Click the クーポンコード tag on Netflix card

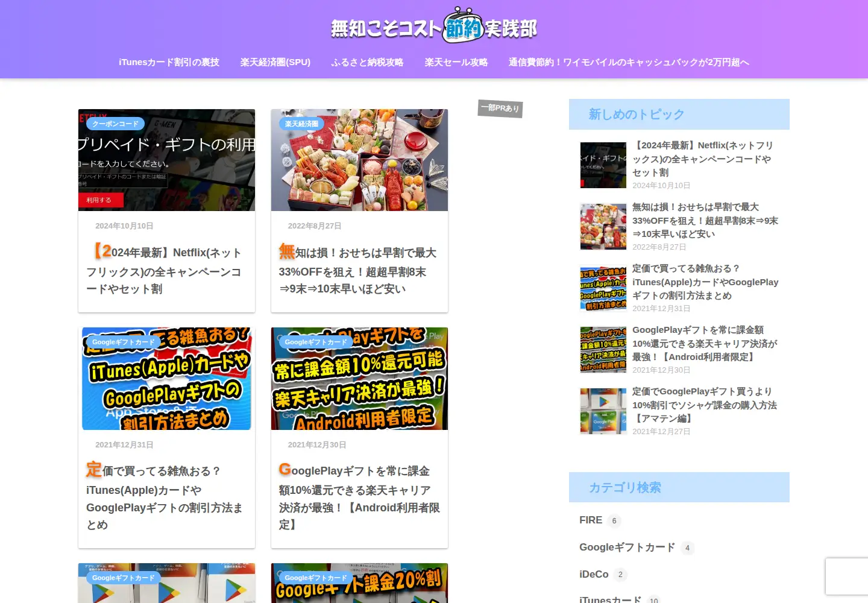click(x=115, y=124)
